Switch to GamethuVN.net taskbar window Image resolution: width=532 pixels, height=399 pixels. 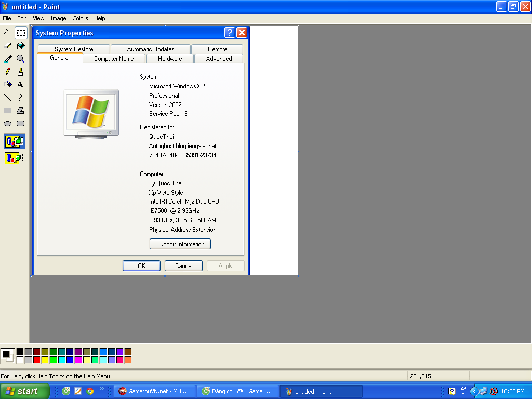(155, 391)
